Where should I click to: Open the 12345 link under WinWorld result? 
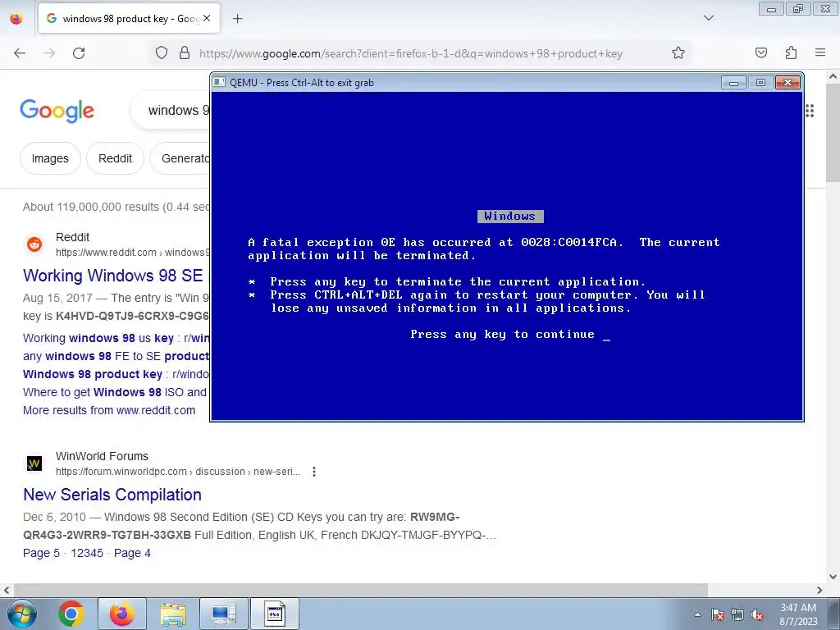click(x=87, y=553)
